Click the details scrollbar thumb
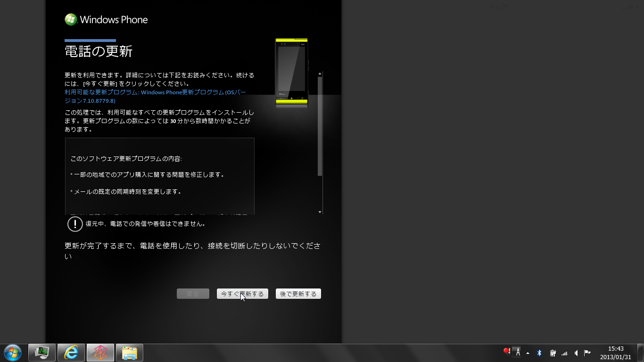Screen dimensions: 644x362 pyautogui.click(x=320, y=126)
